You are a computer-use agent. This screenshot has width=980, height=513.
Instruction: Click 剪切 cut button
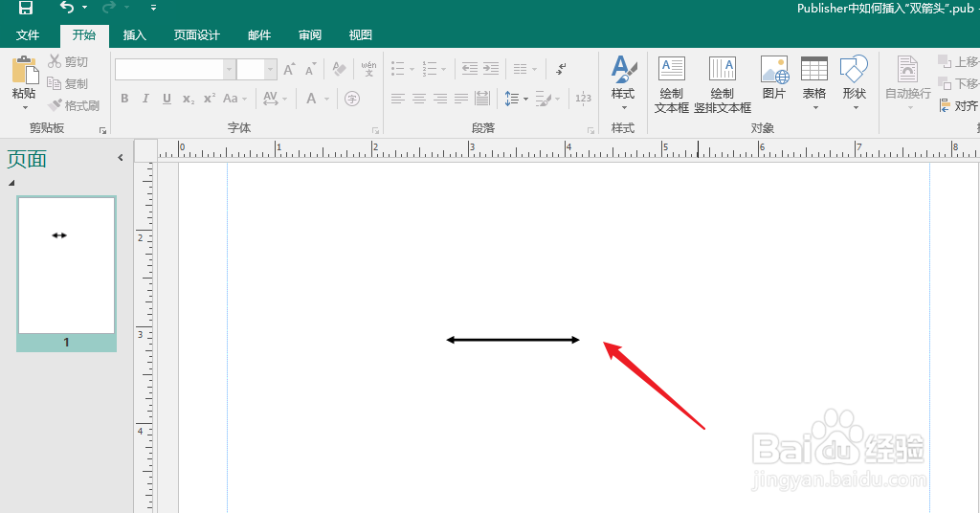(x=69, y=61)
